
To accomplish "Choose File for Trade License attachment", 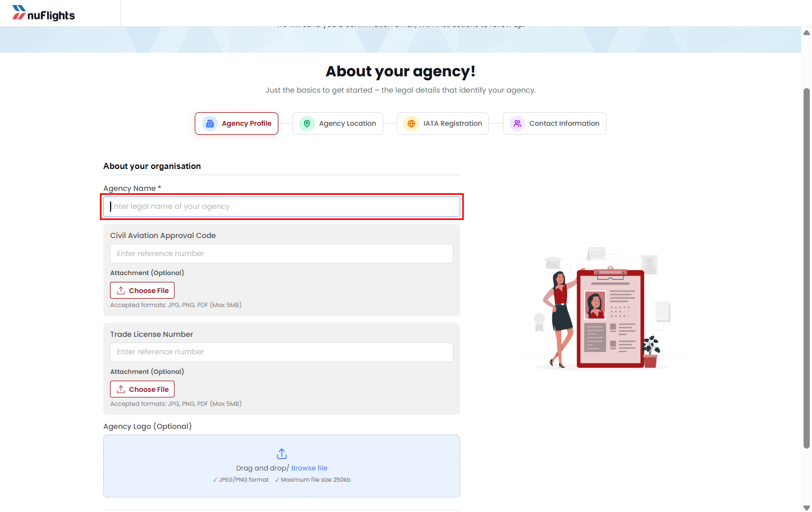I will (x=143, y=390).
